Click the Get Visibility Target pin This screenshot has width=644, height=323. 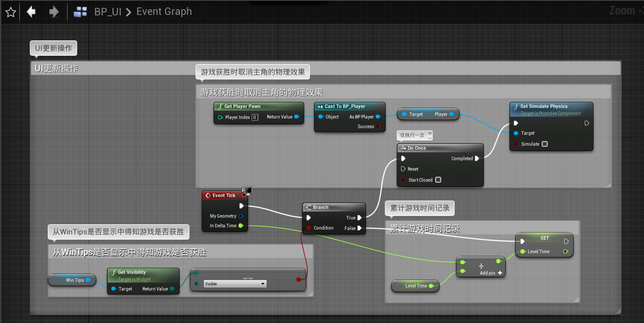coord(114,289)
